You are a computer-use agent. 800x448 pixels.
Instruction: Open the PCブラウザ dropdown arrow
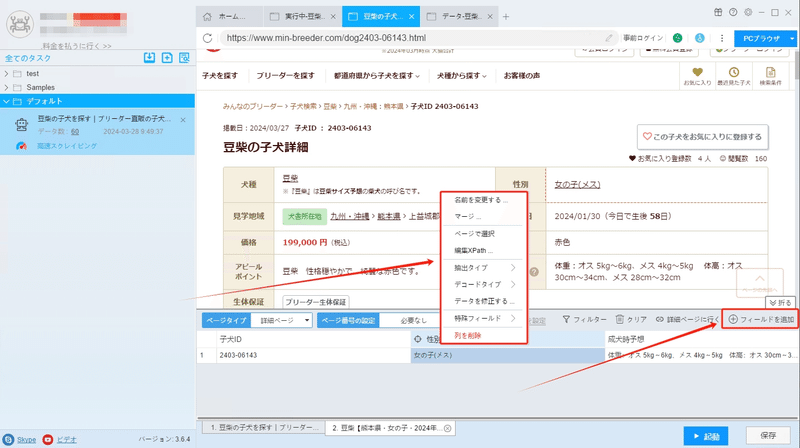click(x=792, y=38)
